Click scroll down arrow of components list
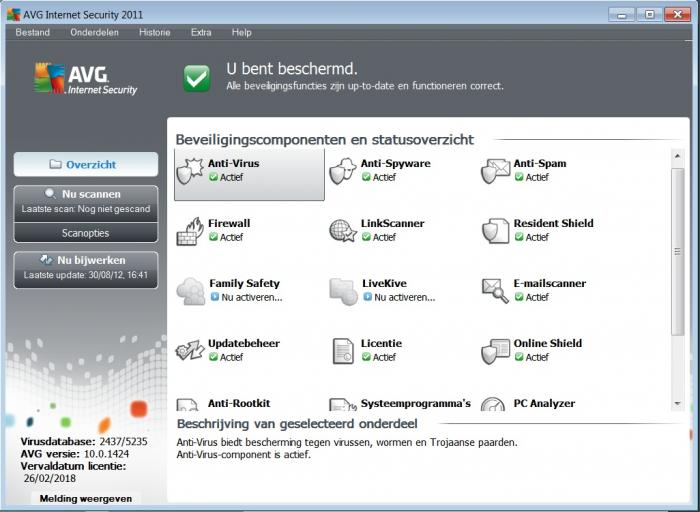The width and height of the screenshot is (700, 512). coord(678,404)
